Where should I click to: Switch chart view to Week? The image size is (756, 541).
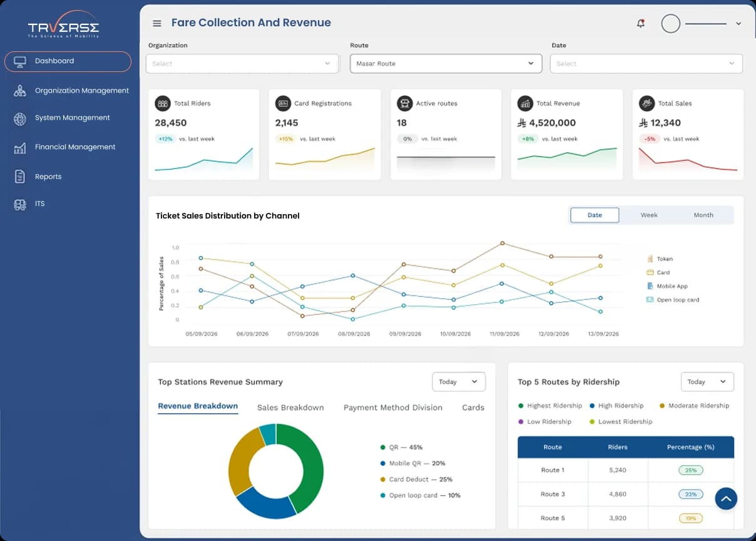[649, 215]
